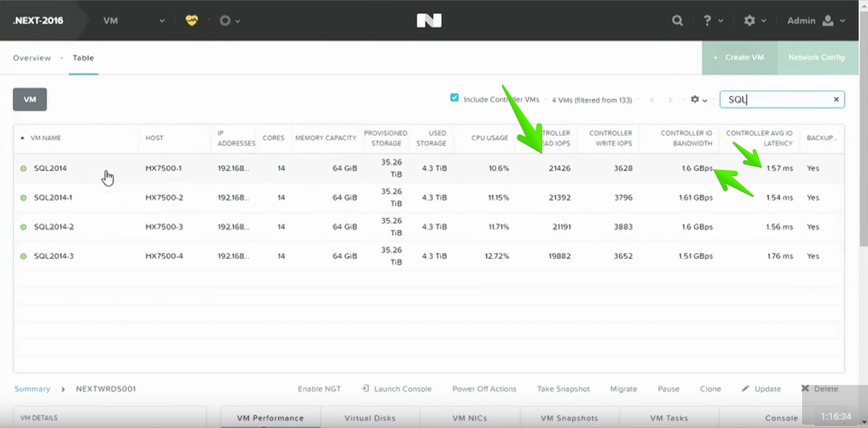868x428 pixels.
Task: Click Take Snapshot action
Action: 564,389
